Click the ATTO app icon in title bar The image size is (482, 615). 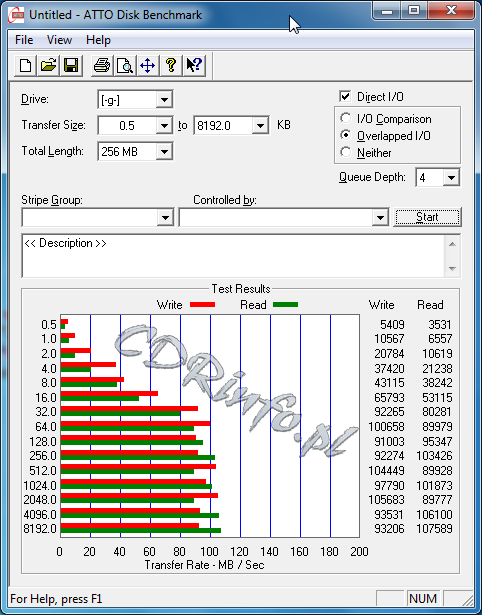(x=16, y=15)
